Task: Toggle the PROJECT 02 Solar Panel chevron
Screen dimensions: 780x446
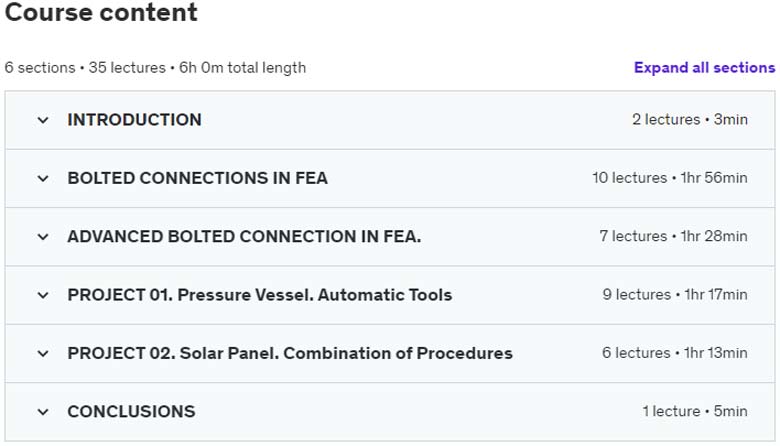Action: coord(43,354)
